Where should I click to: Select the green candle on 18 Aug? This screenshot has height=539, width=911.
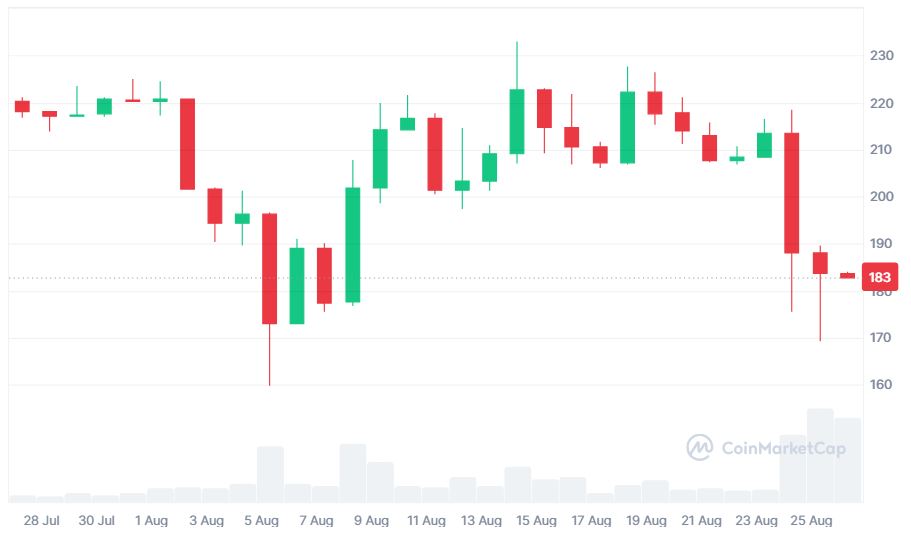[627, 127]
